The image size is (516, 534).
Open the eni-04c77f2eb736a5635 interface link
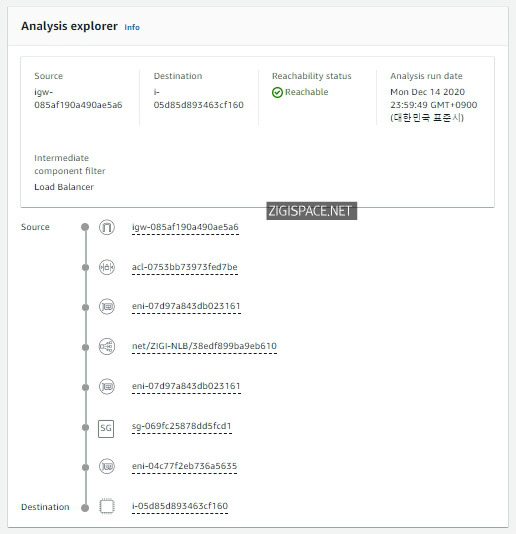coord(184,466)
